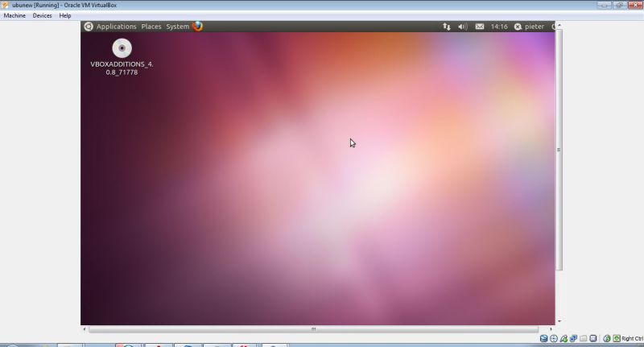The width and height of the screenshot is (644, 347).
Task: Click the mouse integration status icon
Action: tap(607, 338)
